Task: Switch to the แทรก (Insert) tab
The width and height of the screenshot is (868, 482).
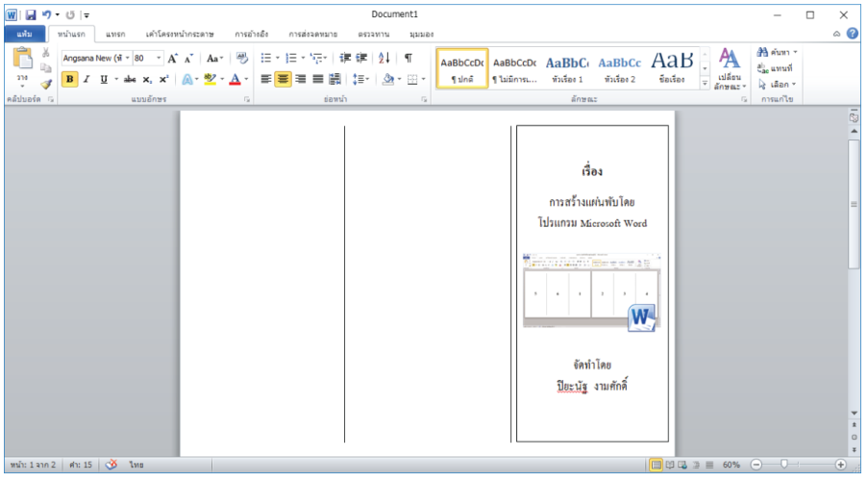Action: pos(115,34)
